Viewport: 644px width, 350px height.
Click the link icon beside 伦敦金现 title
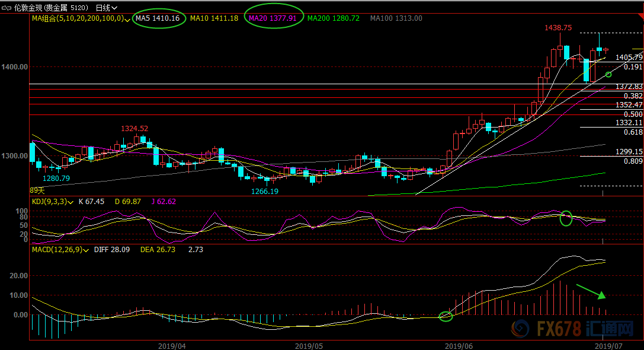click(x=7, y=8)
